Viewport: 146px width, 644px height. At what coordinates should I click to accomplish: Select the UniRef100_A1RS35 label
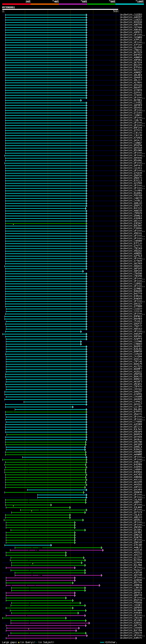click(131, 550)
